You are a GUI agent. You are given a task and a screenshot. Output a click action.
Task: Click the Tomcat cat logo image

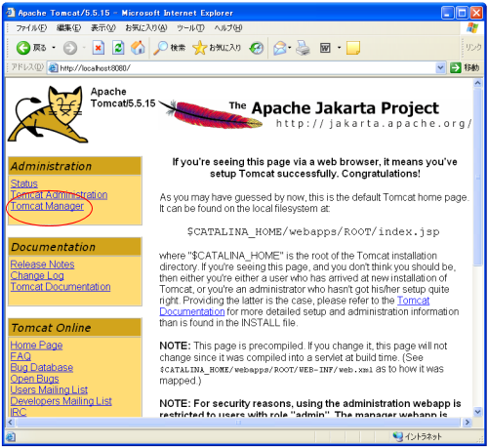tap(48, 114)
